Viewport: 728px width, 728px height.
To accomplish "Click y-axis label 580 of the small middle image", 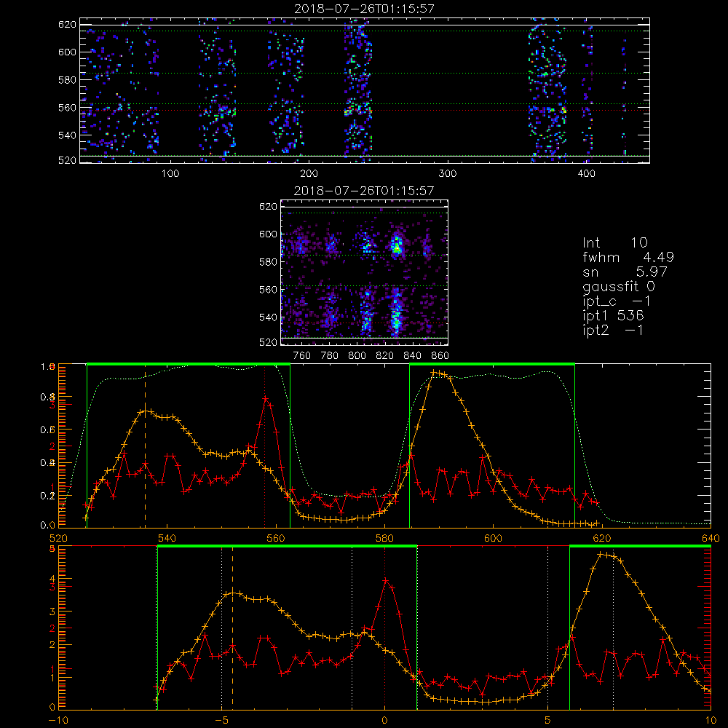I will [269, 262].
